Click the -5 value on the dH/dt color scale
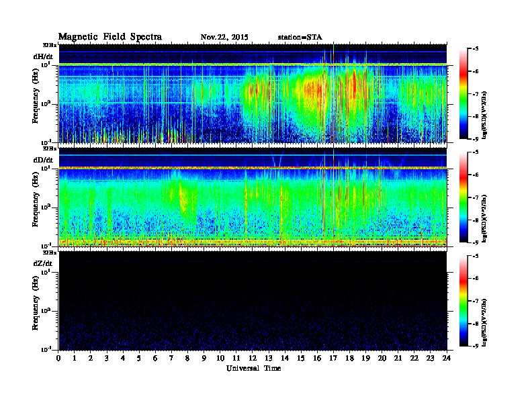 (x=476, y=49)
